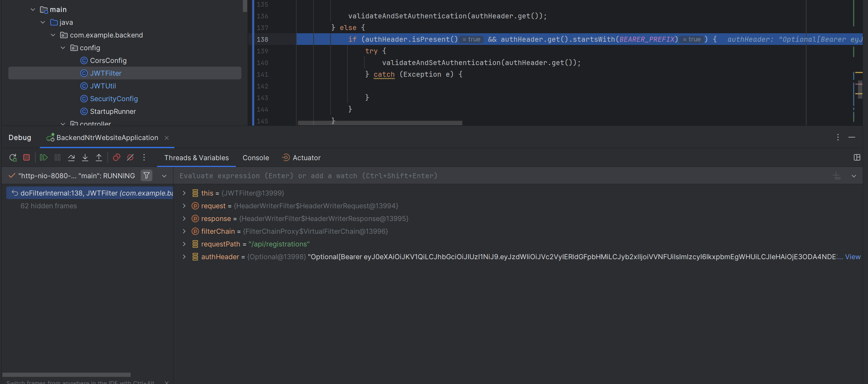The height and width of the screenshot is (384, 868).
Task: Click Step Into icon
Action: pos(85,158)
